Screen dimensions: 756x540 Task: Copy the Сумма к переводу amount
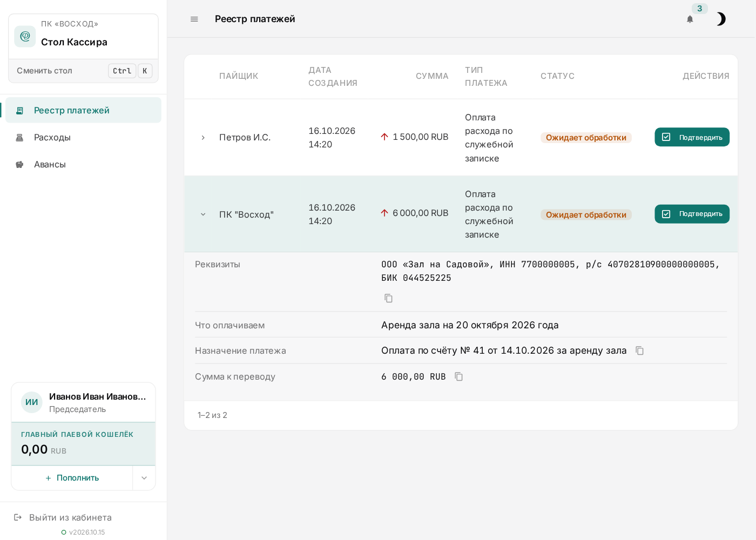(x=458, y=376)
